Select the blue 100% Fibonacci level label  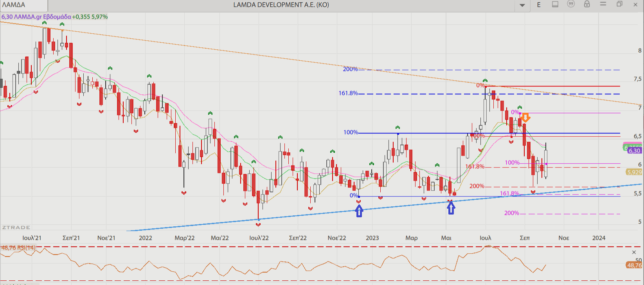[351, 132]
